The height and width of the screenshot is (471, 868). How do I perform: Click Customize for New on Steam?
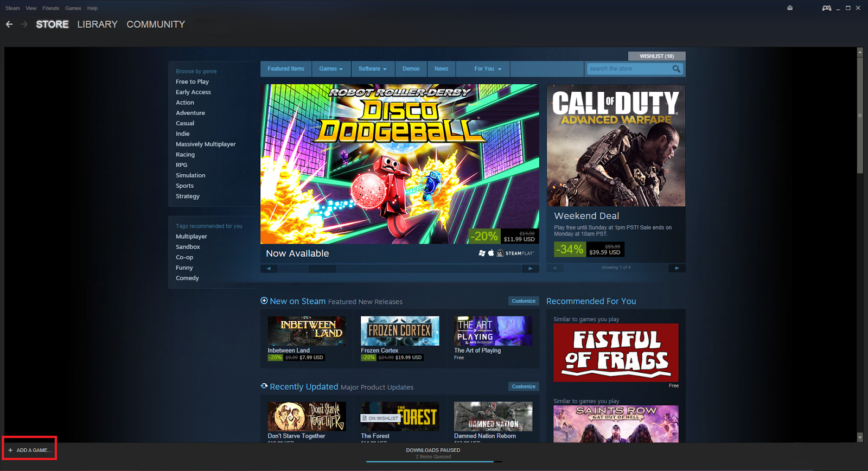(x=524, y=301)
